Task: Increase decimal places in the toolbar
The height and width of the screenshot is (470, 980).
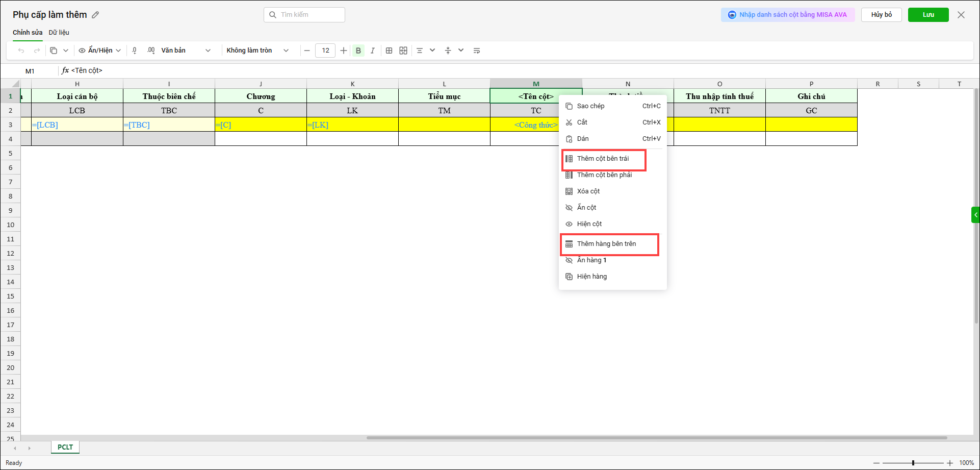Action: [x=151, y=51]
